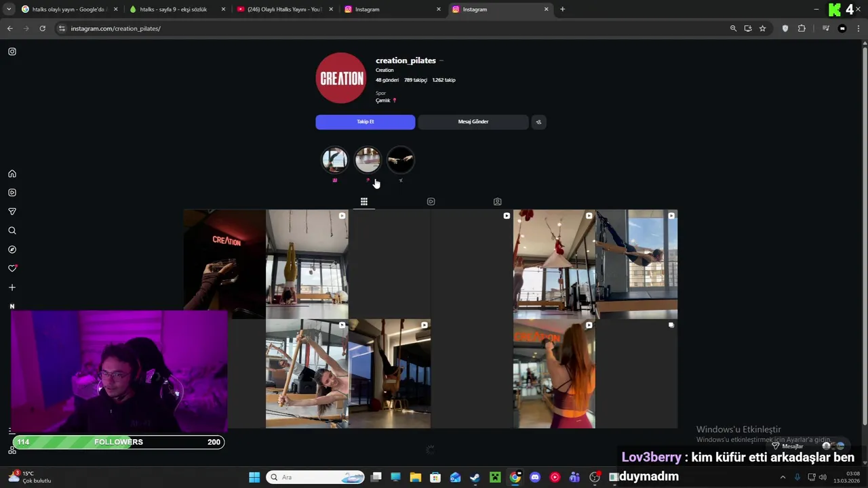Click the Takip Et follow button
This screenshot has height=488, width=868.
pyautogui.click(x=365, y=122)
